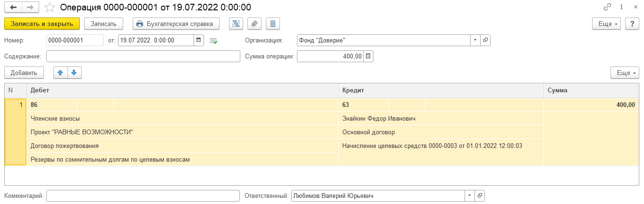This screenshot has height=204, width=644.
Task: Go back using the left arrow
Action: pyautogui.click(x=13, y=8)
